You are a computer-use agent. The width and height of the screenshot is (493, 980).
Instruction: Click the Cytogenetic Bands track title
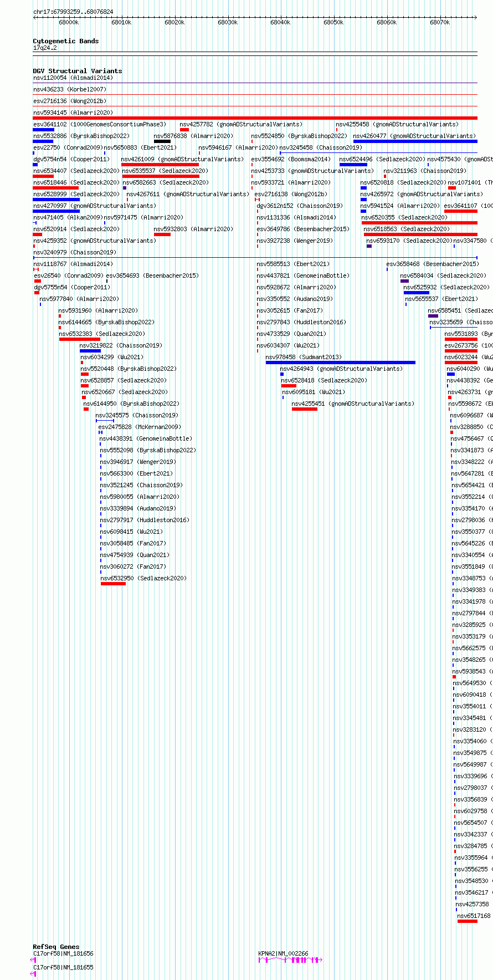click(65, 41)
